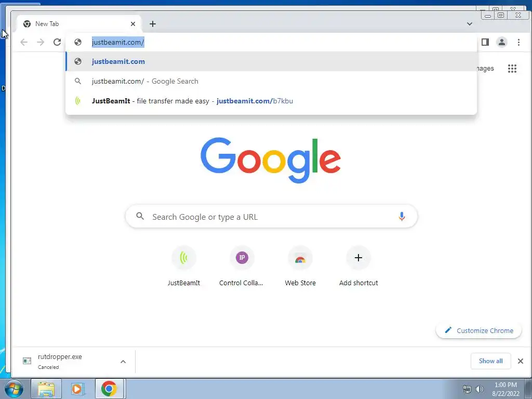Select the justbeamit.com suggestion

[x=271, y=61]
